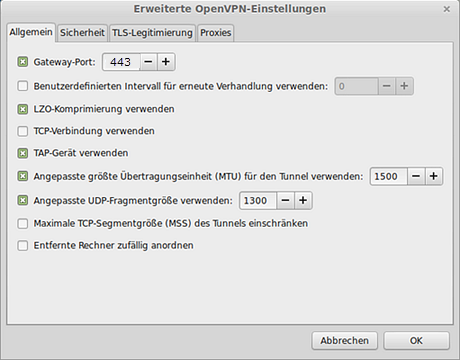
Task: Switch to the Proxies tab
Action: [215, 33]
